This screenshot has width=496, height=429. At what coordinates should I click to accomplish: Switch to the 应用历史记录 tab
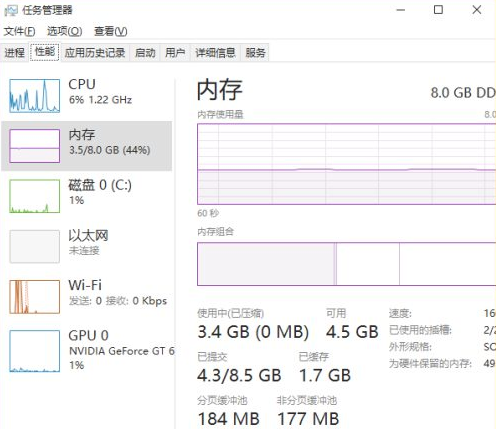click(95, 52)
